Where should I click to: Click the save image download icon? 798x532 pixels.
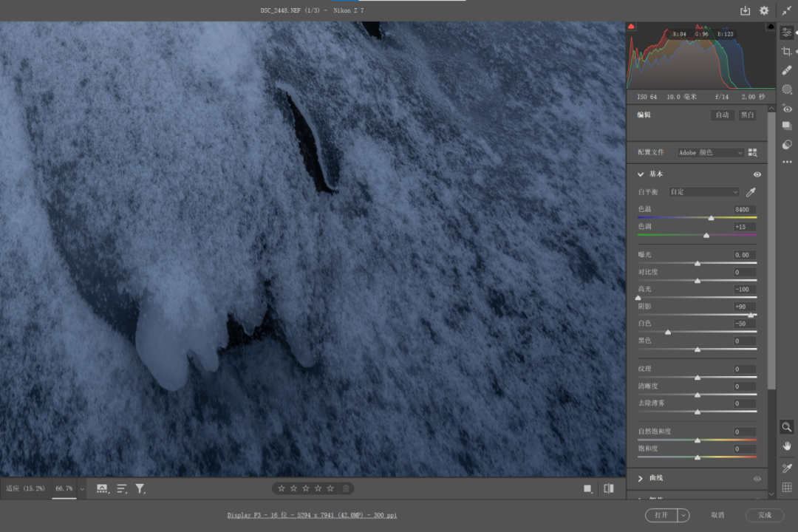point(745,10)
